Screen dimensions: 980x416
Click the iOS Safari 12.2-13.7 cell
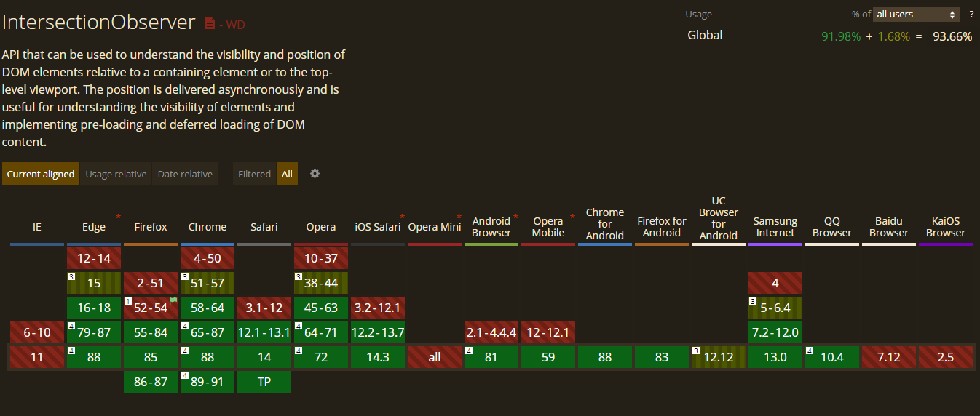pyautogui.click(x=378, y=332)
